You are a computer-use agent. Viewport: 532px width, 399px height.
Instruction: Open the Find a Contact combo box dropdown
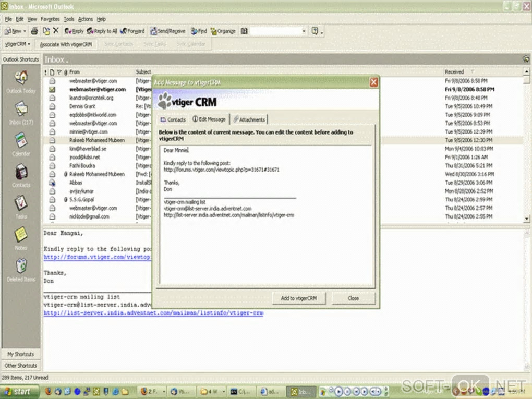click(x=304, y=31)
